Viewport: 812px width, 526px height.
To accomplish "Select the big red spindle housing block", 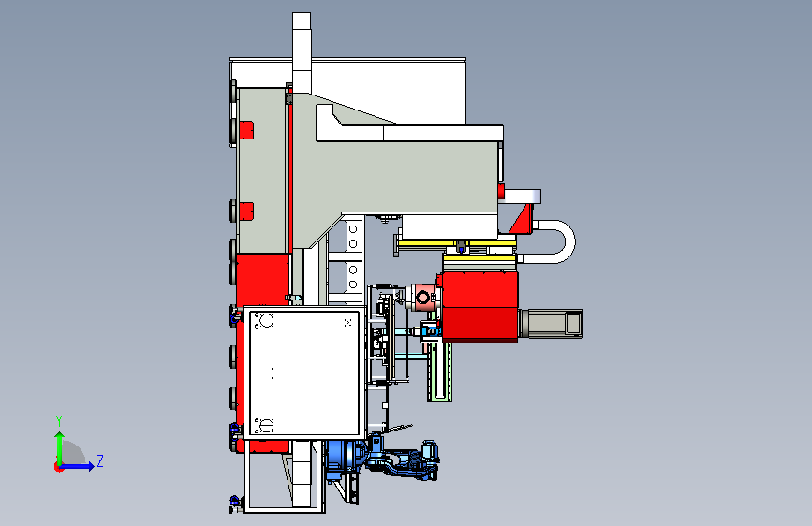I will (x=480, y=307).
